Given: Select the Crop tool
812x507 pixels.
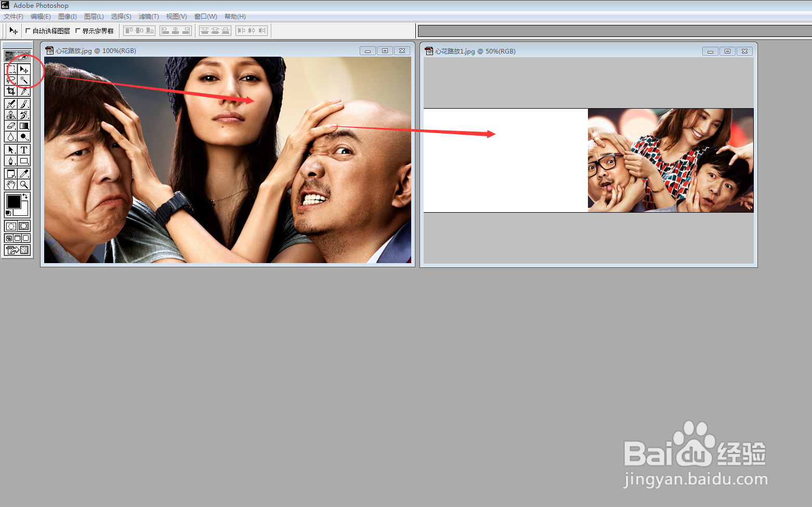Looking at the screenshot, I should pos(11,91).
